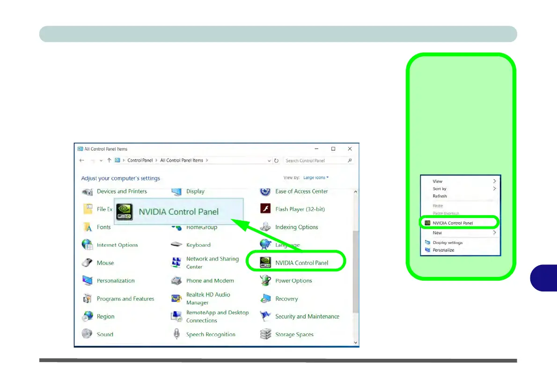Open the Language item link
The width and height of the screenshot is (557, 392).
click(x=287, y=245)
